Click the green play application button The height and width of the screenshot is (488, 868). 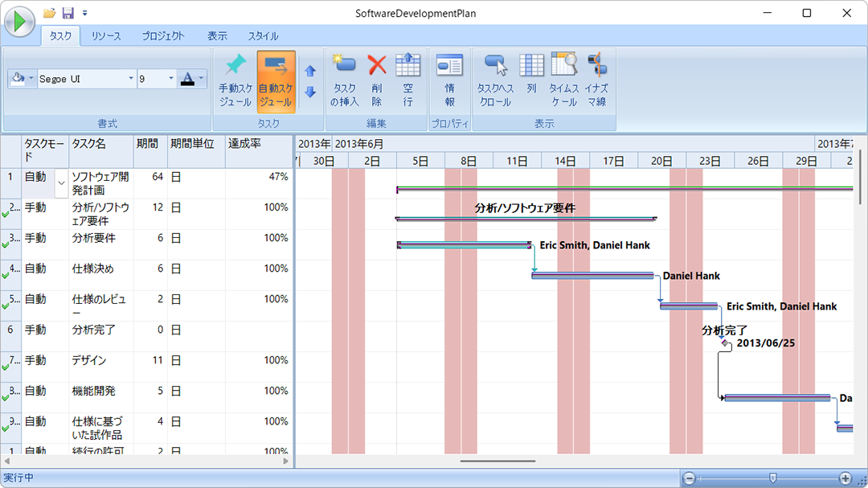20,22
